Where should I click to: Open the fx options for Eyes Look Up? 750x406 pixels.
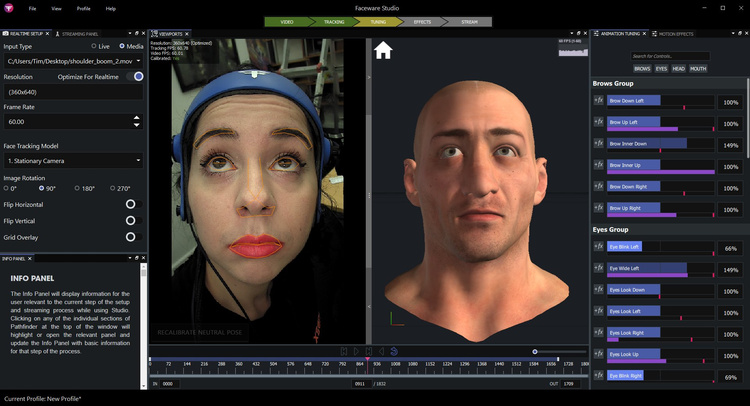[x=598, y=354]
